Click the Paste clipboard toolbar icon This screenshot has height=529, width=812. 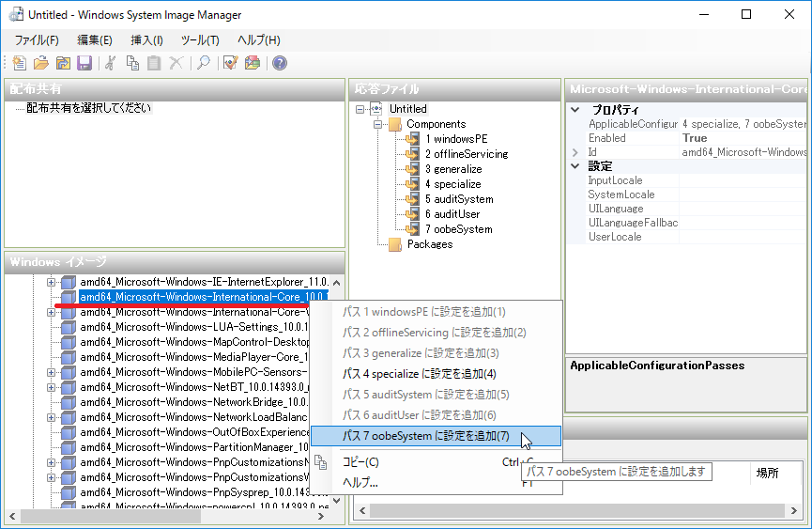[x=154, y=63]
